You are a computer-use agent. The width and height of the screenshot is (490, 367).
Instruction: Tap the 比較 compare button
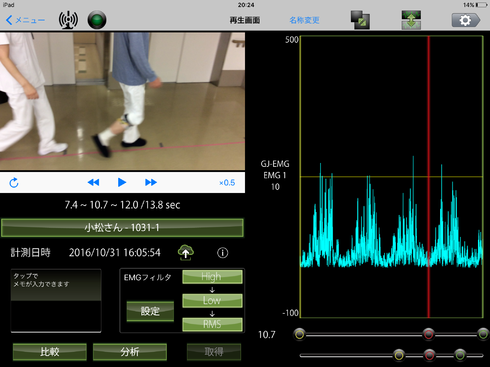click(50, 352)
